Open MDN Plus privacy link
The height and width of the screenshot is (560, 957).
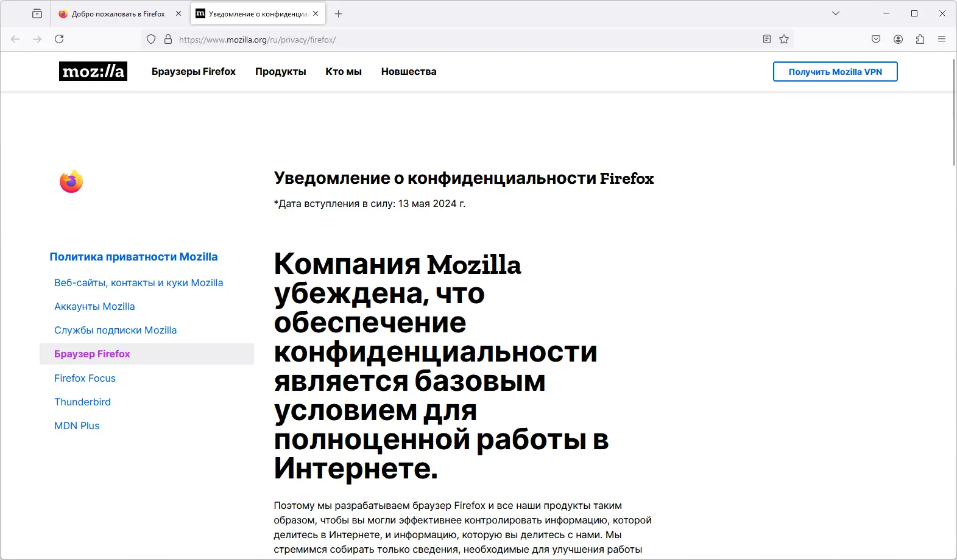pos(77,425)
